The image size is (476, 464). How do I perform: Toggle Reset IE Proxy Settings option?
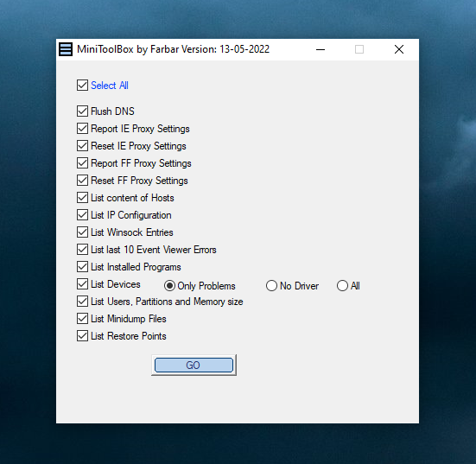coord(82,146)
